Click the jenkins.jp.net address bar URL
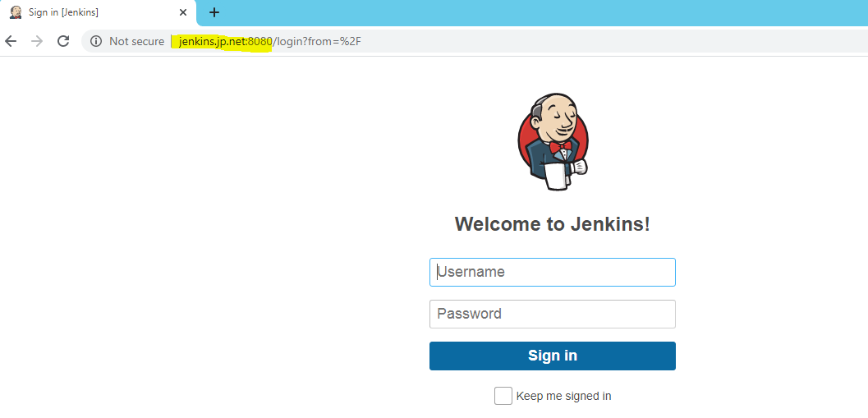868x418 pixels. pyautogui.click(x=270, y=41)
